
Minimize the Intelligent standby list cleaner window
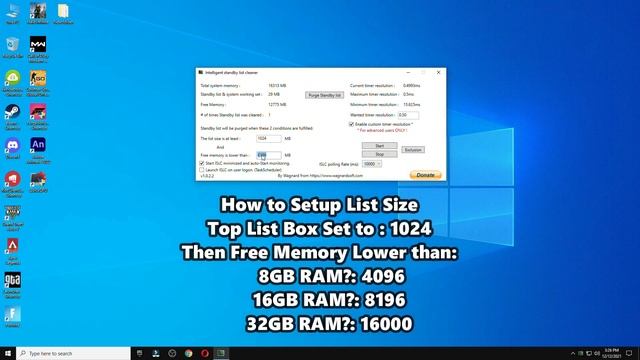click(x=408, y=73)
